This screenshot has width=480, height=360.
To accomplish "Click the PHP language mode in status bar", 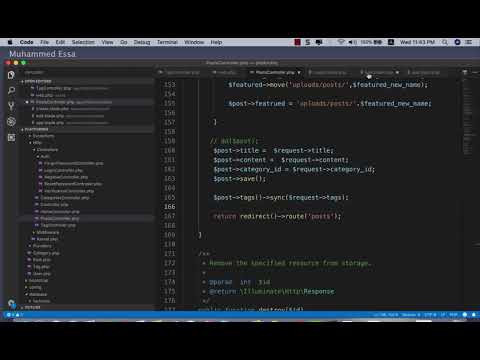I will (x=453, y=314).
